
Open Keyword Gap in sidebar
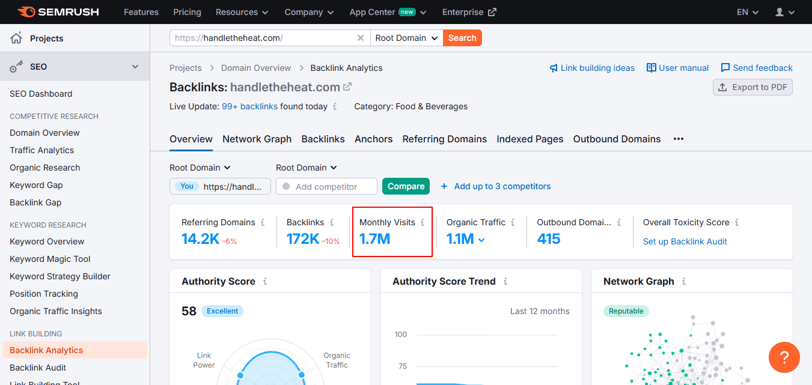pyautogui.click(x=36, y=185)
